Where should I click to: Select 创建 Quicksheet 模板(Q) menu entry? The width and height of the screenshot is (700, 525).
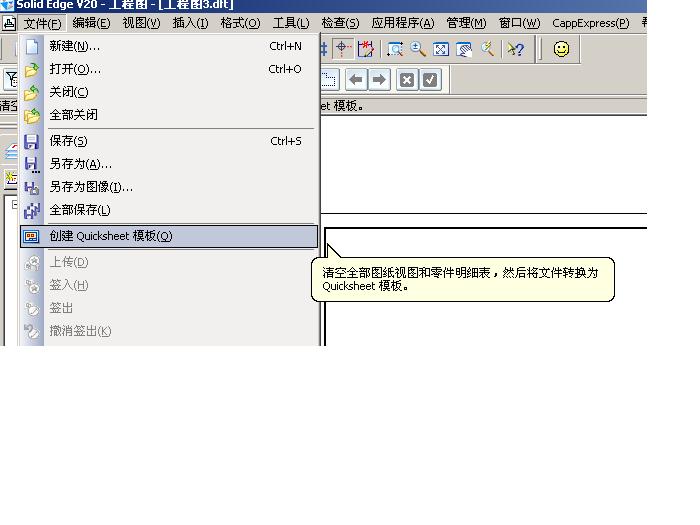pos(170,236)
